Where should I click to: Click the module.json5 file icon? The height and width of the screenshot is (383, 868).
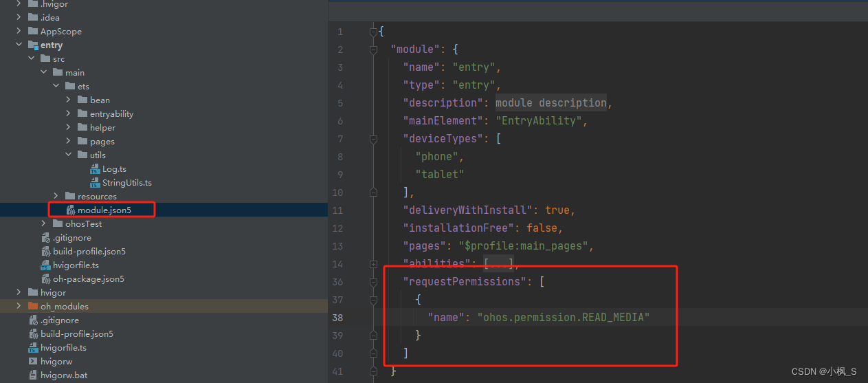71,210
